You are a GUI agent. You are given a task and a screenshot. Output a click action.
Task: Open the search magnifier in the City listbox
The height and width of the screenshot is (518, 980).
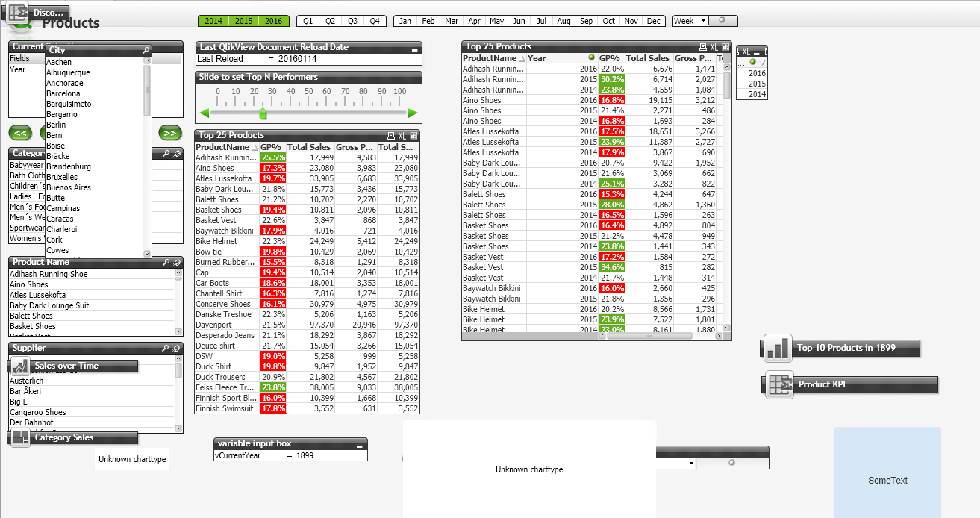click(x=146, y=49)
